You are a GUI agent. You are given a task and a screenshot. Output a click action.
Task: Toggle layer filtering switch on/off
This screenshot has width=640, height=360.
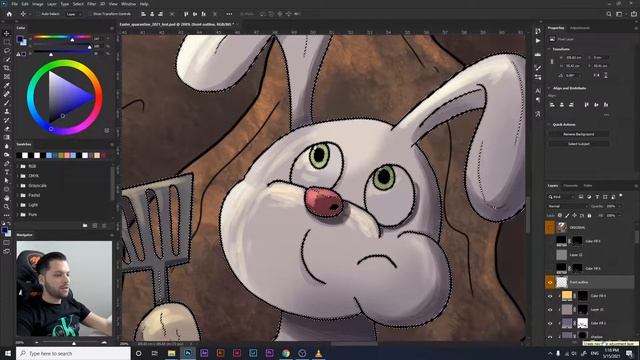621,196
